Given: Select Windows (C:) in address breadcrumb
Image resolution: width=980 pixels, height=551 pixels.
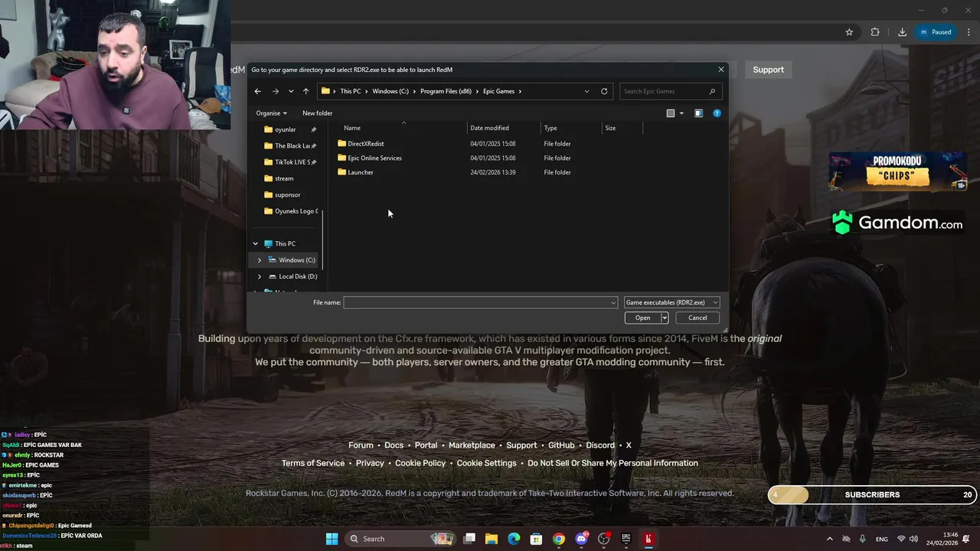Looking at the screenshot, I should (x=390, y=91).
